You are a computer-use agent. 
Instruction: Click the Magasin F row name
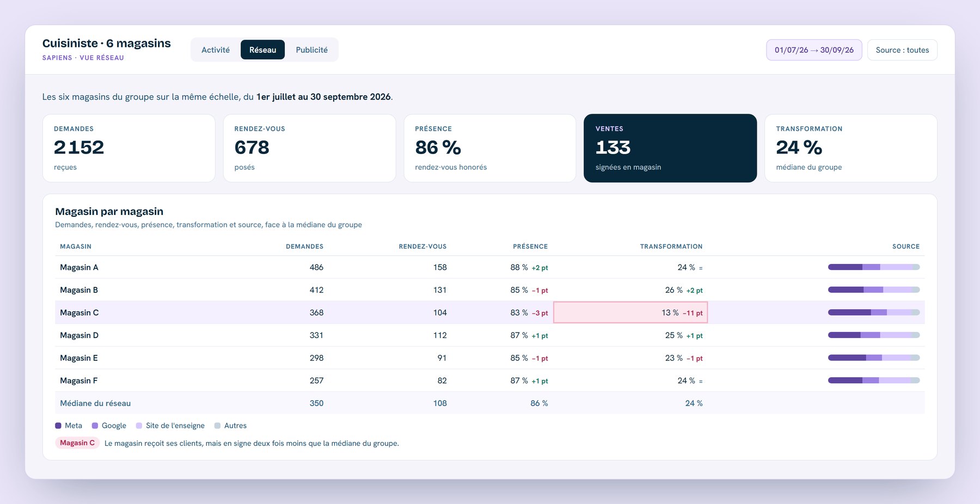tap(79, 380)
